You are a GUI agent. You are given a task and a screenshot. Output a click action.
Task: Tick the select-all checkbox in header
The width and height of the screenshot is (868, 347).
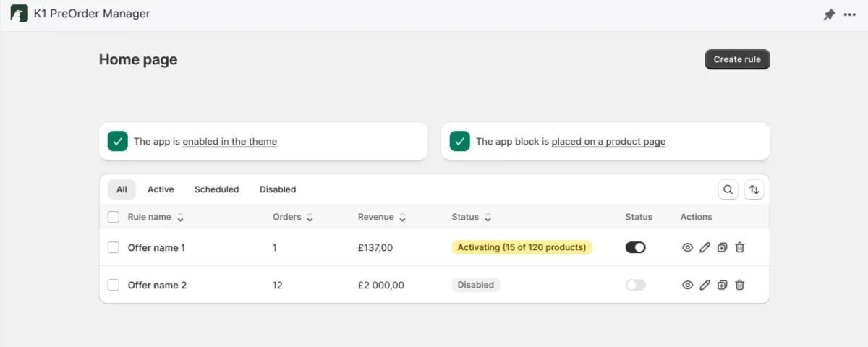[x=114, y=217]
